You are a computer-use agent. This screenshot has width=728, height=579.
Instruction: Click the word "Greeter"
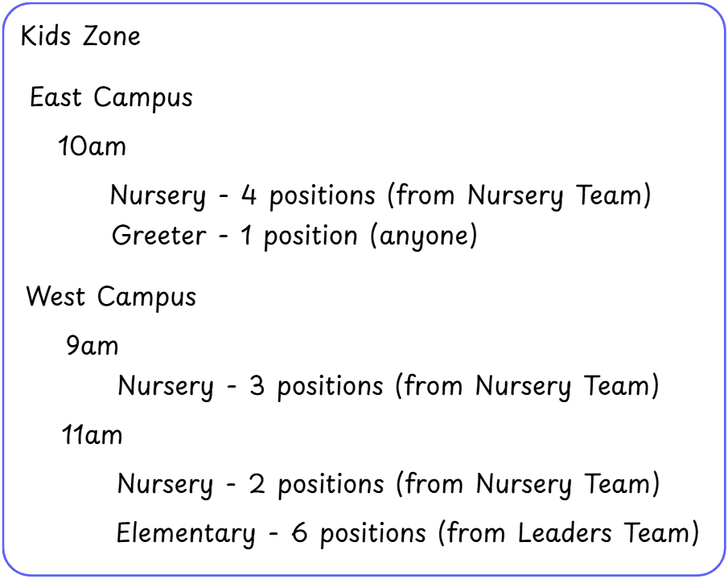[158, 236]
